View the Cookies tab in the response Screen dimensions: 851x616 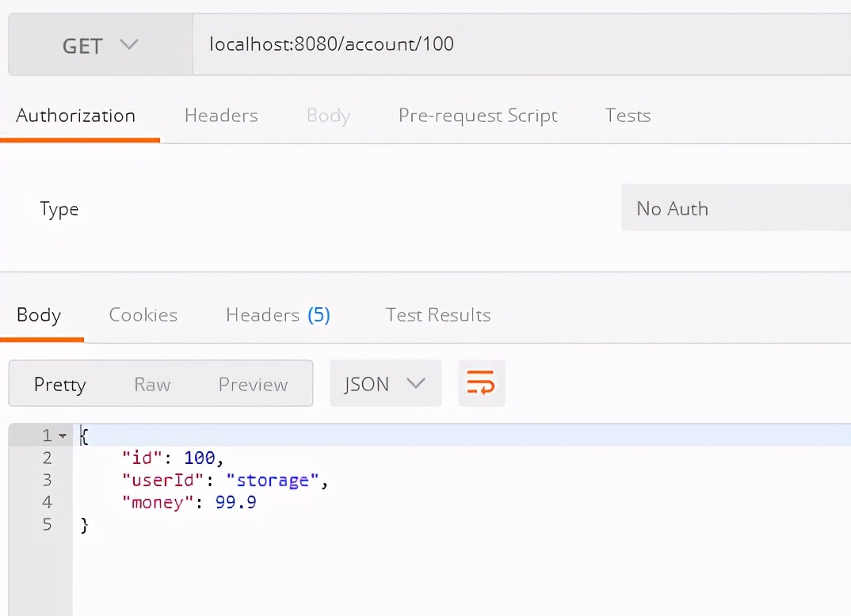tap(143, 314)
